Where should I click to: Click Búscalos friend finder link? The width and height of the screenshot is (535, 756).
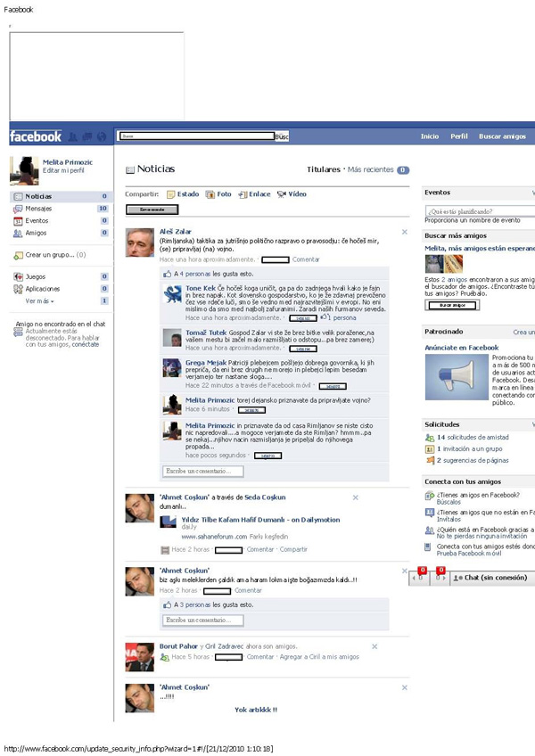pos(449,502)
